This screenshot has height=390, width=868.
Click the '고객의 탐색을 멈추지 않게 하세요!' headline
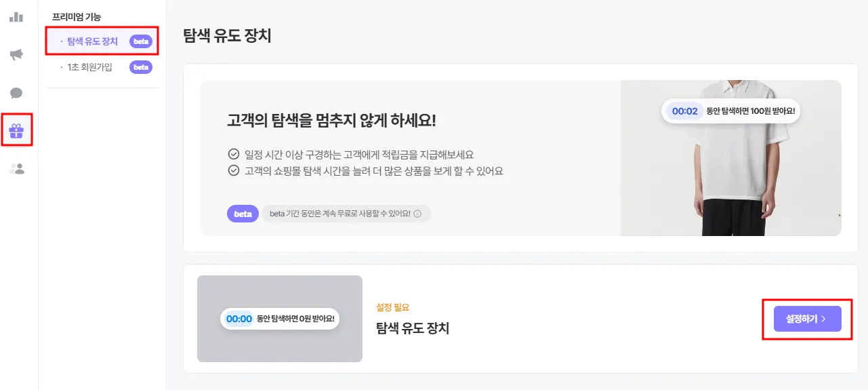pos(331,121)
